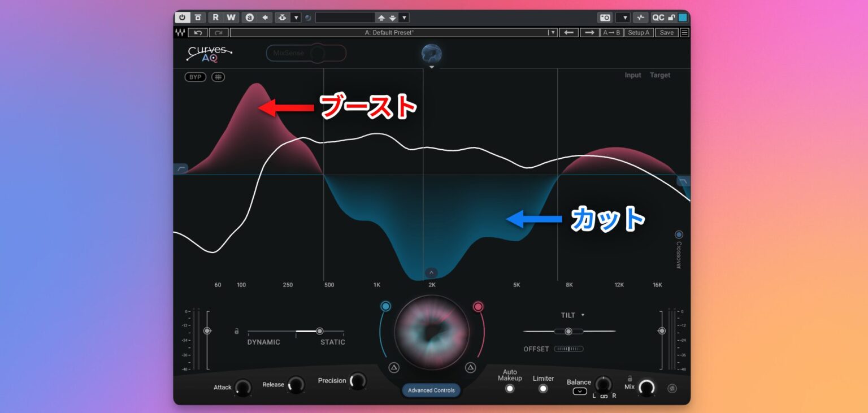Open the hamburger menu top right
868x413 pixels.
(683, 32)
